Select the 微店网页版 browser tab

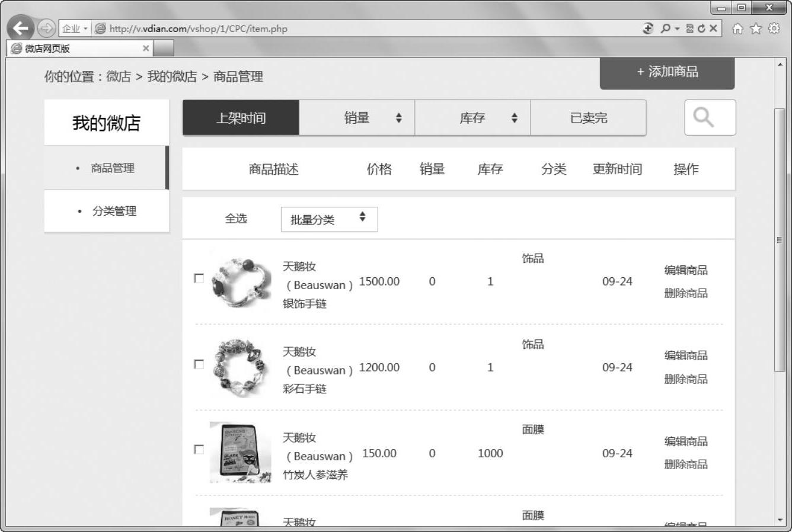[x=80, y=49]
